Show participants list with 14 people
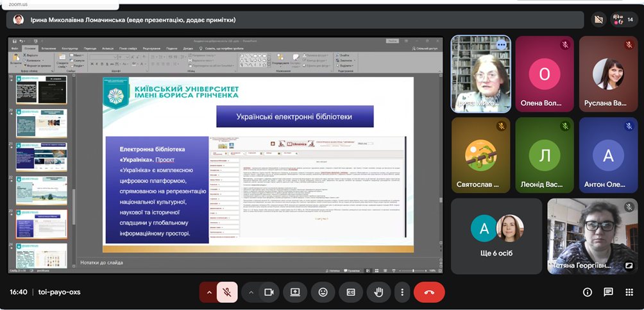Screen dimensions: 644x310 pyautogui.click(x=624, y=20)
